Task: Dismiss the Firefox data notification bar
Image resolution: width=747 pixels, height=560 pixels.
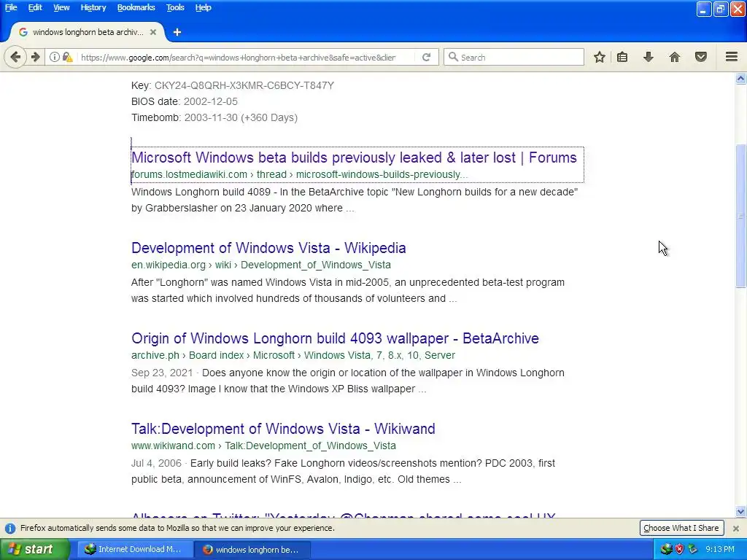Action: click(736, 528)
